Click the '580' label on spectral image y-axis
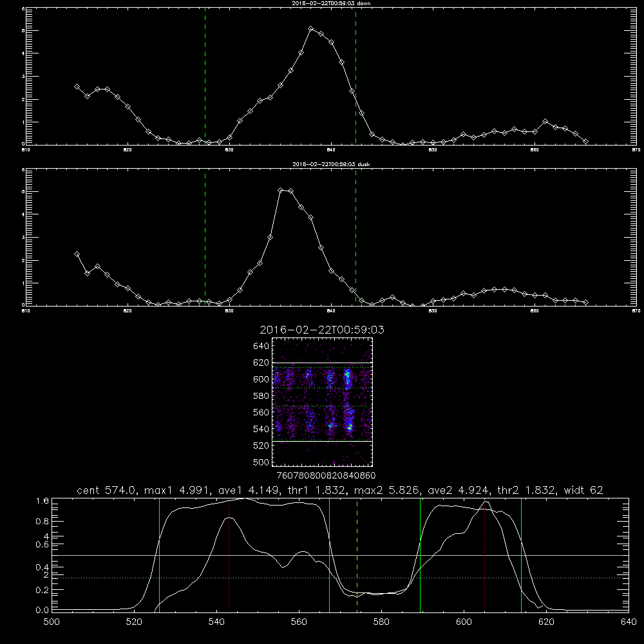 tap(261, 395)
